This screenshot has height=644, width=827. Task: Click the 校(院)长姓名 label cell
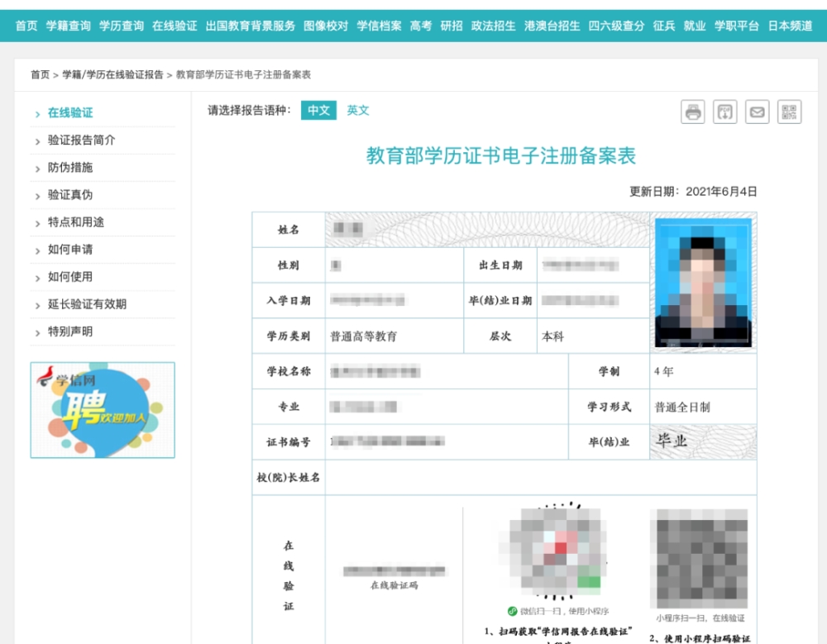click(x=289, y=477)
